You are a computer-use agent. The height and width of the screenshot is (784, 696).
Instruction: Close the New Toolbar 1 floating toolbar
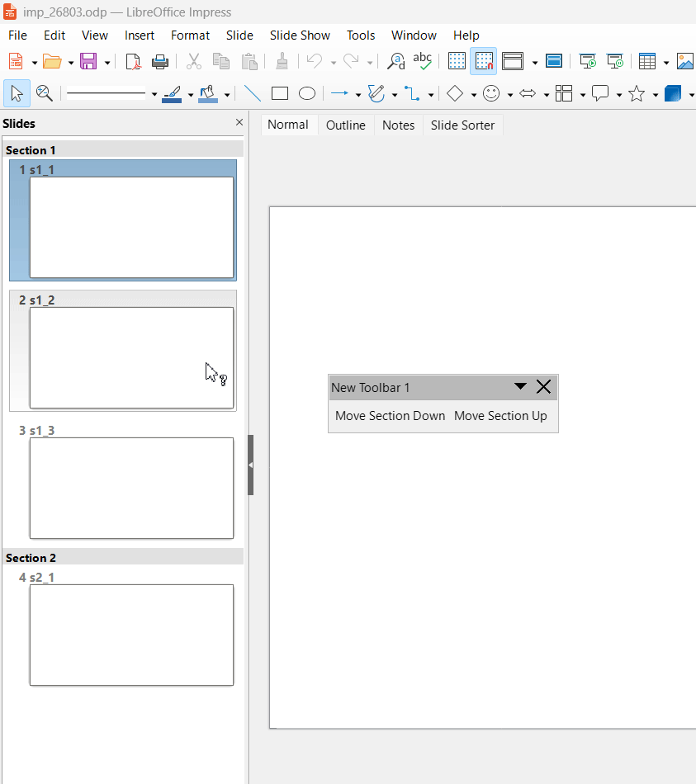pyautogui.click(x=543, y=386)
